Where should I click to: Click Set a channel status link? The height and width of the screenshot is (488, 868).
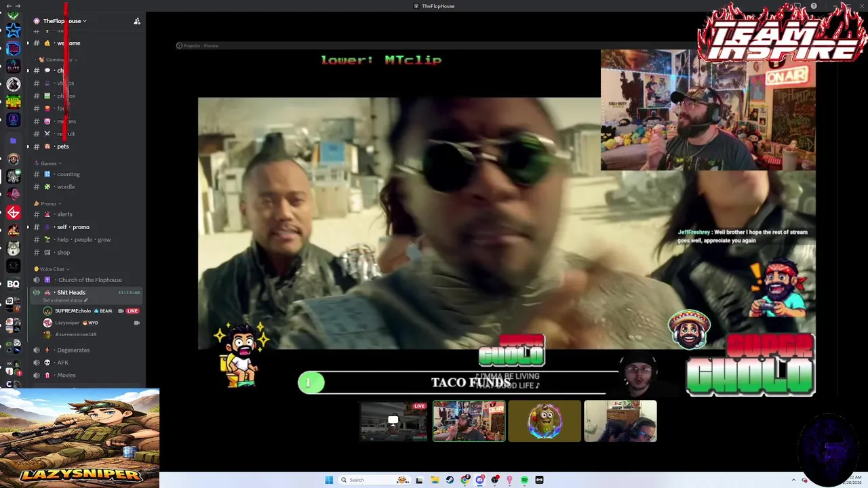66,300
